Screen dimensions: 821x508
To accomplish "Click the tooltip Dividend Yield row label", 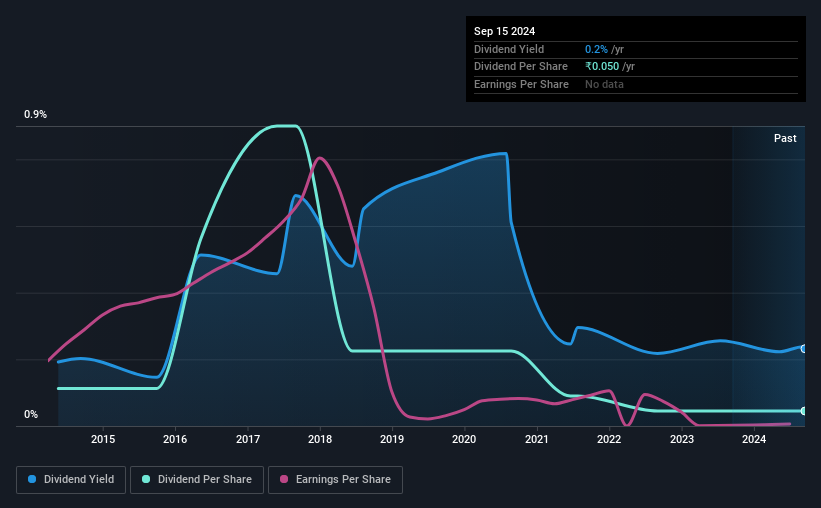I will coord(509,49).
